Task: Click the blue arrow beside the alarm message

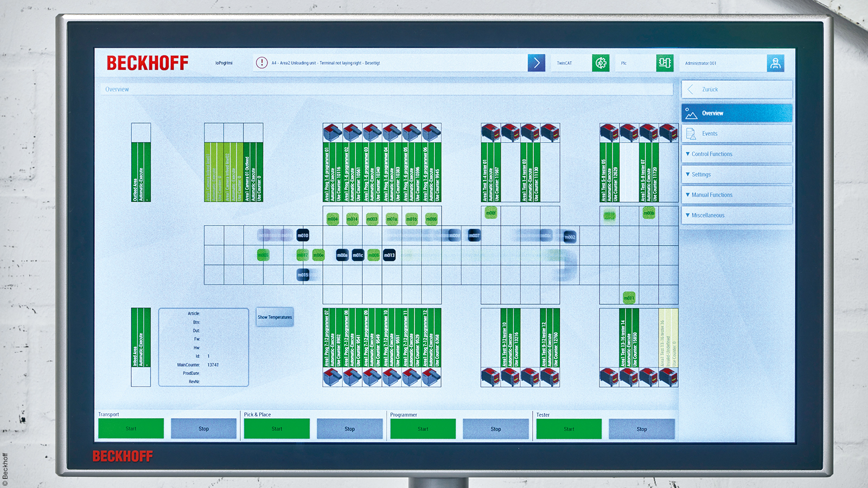Action: pyautogui.click(x=536, y=63)
